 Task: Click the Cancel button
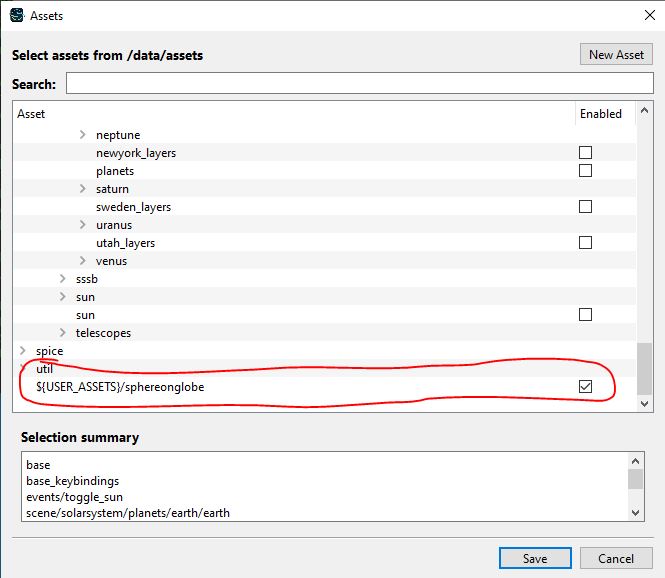point(616,558)
